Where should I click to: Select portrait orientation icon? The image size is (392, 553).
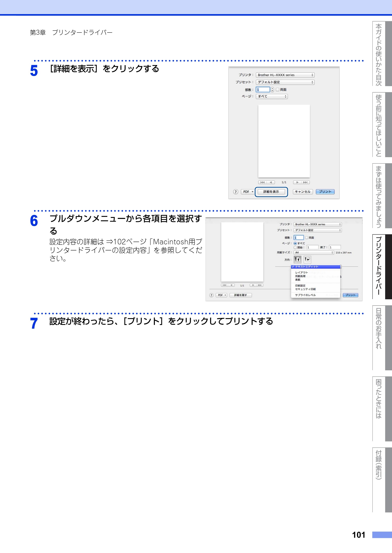point(298,259)
